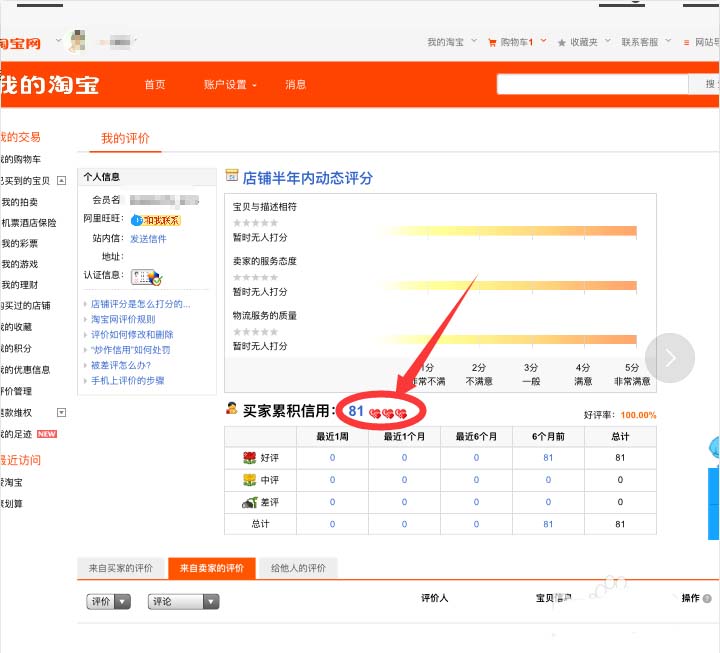The image size is (720, 653).
Task: Click the black flower 差评 icon
Action: 250,502
